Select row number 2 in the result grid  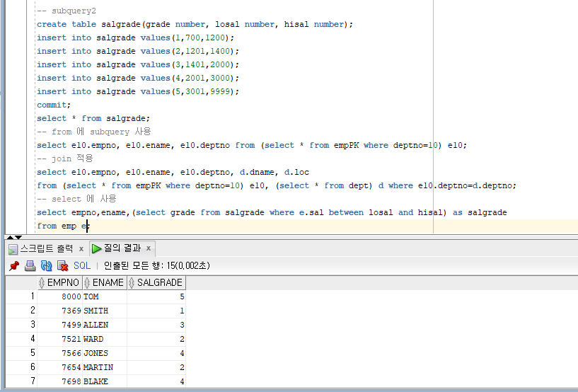(x=22, y=311)
